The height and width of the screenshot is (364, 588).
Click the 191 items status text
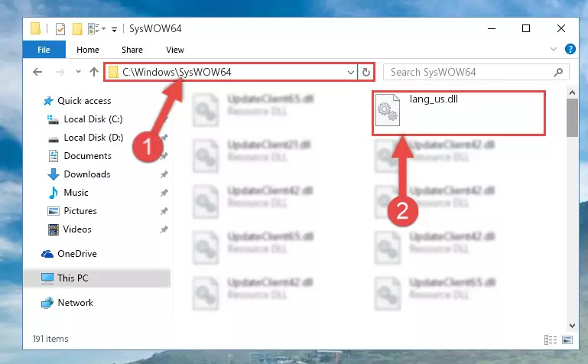[x=50, y=339]
